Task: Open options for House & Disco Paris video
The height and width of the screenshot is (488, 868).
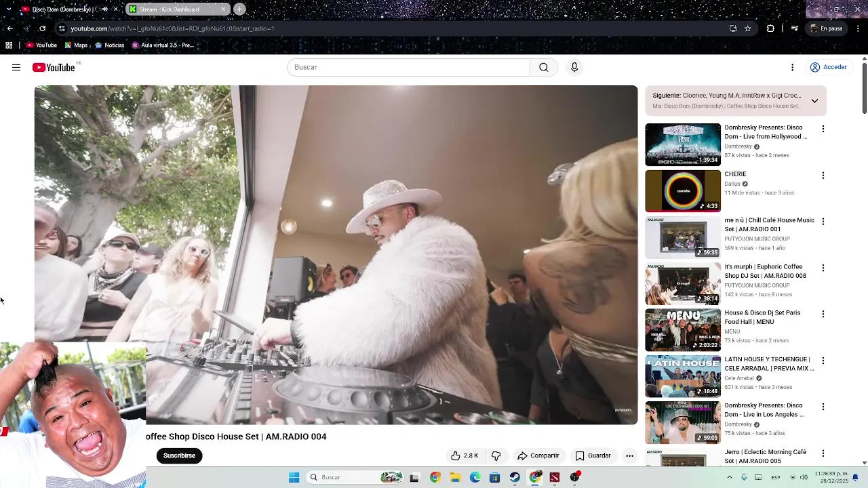Action: [x=823, y=314]
